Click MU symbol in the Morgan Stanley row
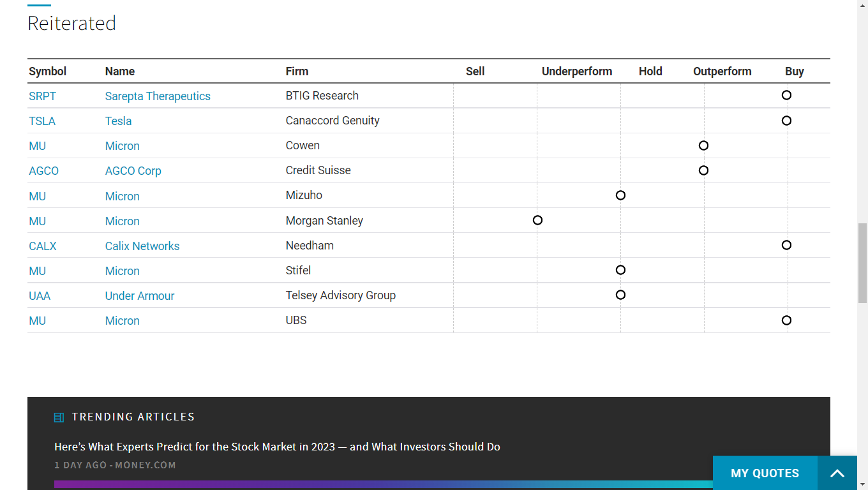Viewport: 868px width, 490px height. click(x=38, y=221)
